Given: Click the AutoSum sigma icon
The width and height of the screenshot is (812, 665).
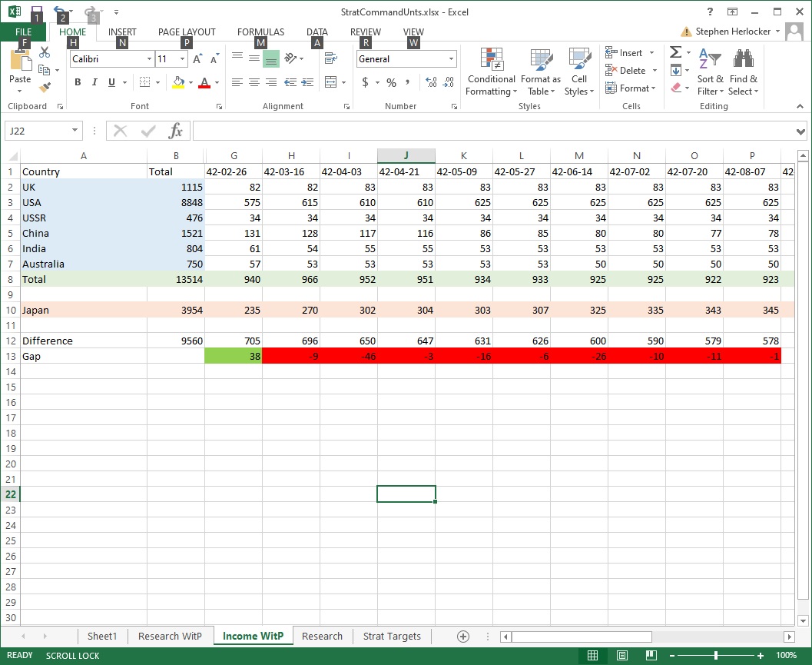Looking at the screenshot, I should [675, 52].
